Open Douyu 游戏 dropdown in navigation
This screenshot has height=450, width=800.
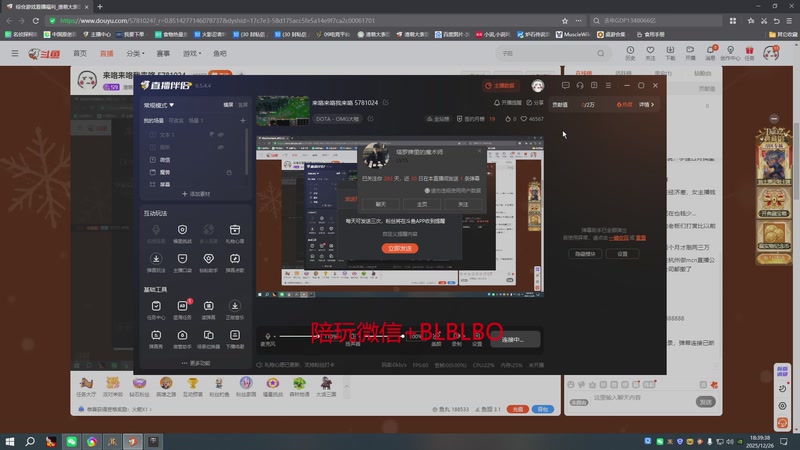192,53
